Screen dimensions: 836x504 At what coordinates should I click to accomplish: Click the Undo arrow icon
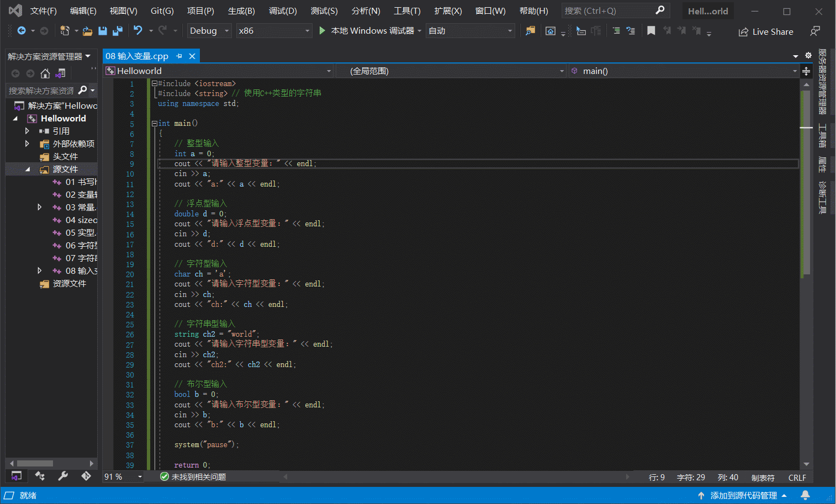tap(138, 31)
